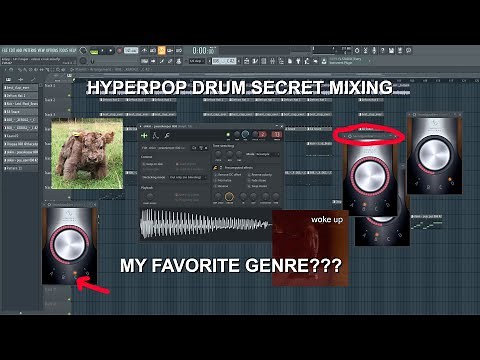
Task: Open the OPTIONS menu
Action: click(x=53, y=50)
